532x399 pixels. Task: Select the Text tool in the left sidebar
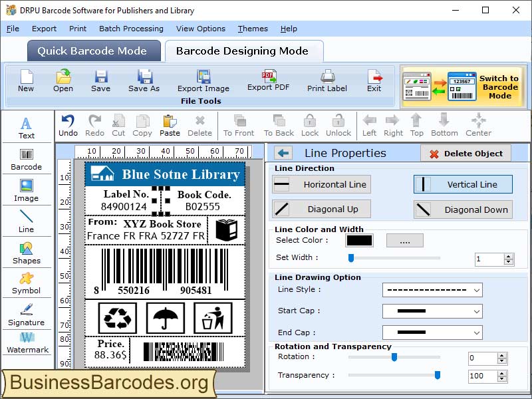pyautogui.click(x=27, y=126)
